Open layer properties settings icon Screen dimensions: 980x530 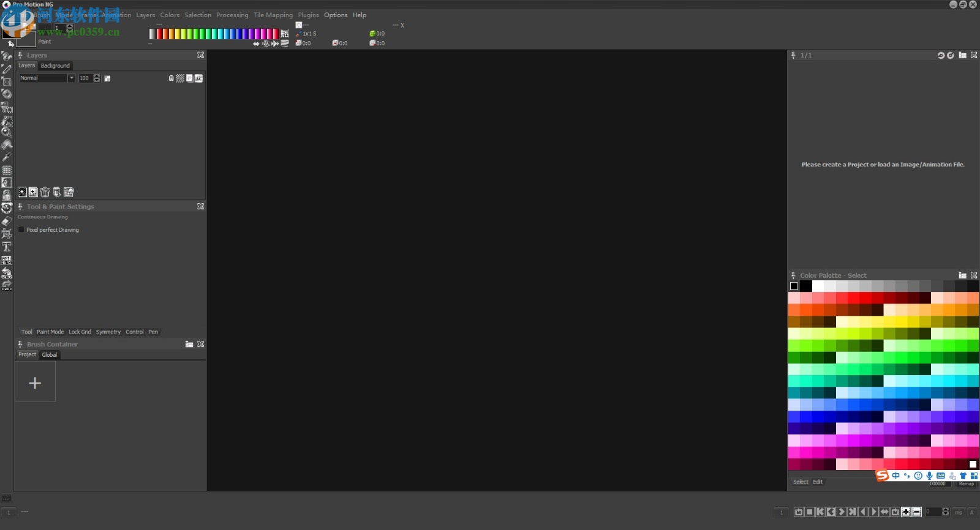click(69, 192)
